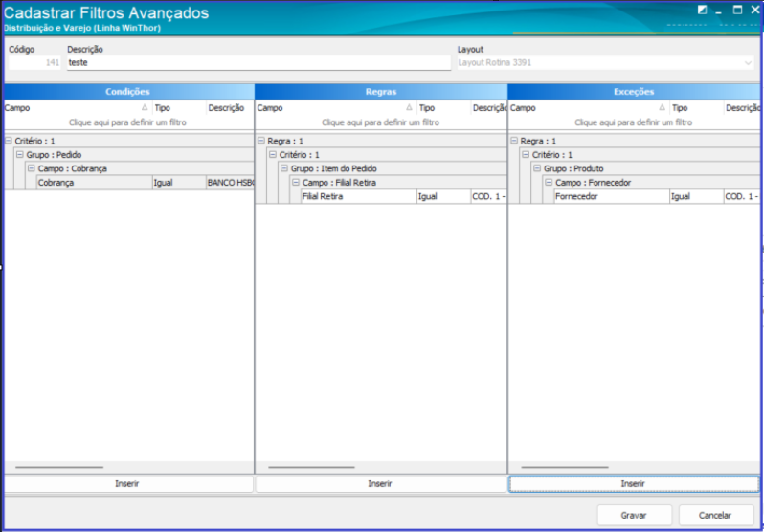764x532 pixels.
Task: Click Inserir under the Exceções panel
Action: point(634,484)
